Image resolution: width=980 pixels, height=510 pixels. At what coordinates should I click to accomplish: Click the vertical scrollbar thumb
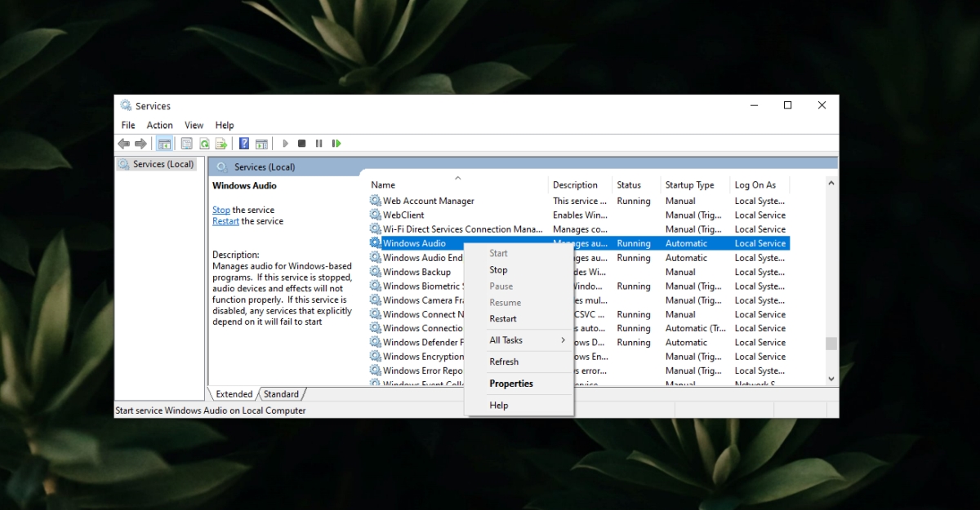click(x=831, y=344)
